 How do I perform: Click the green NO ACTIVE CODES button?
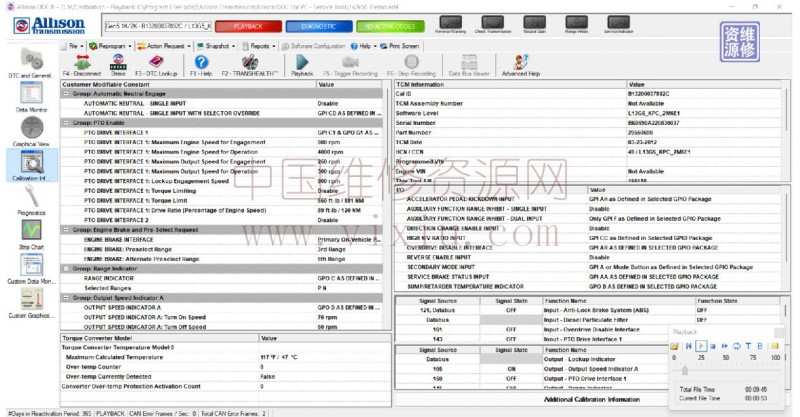pyautogui.click(x=390, y=27)
